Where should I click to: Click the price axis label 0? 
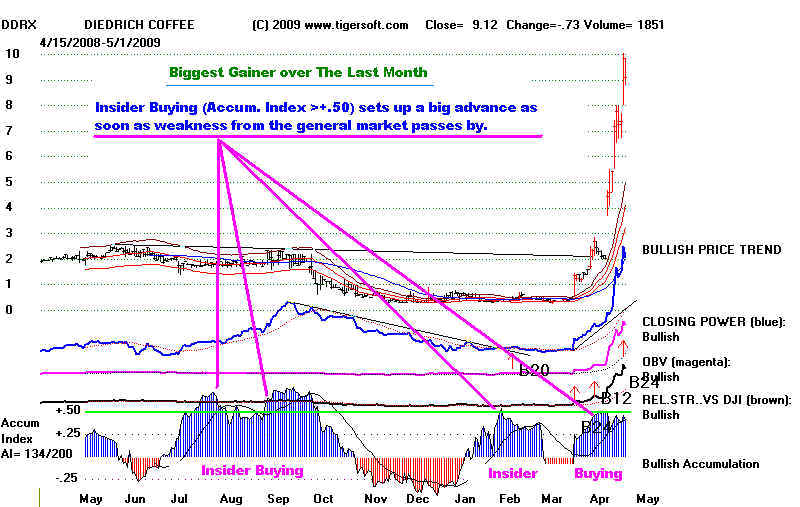pos(9,310)
